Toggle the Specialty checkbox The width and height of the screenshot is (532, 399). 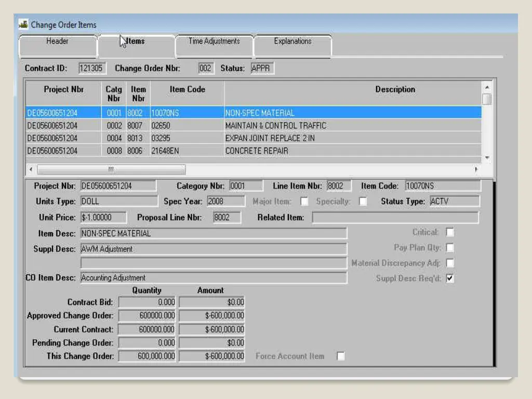coord(363,202)
